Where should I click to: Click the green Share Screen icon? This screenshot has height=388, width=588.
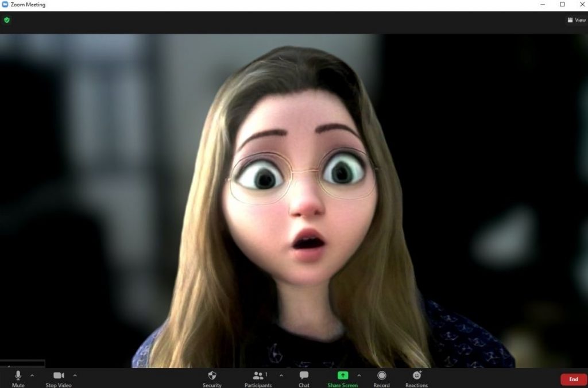click(x=342, y=375)
